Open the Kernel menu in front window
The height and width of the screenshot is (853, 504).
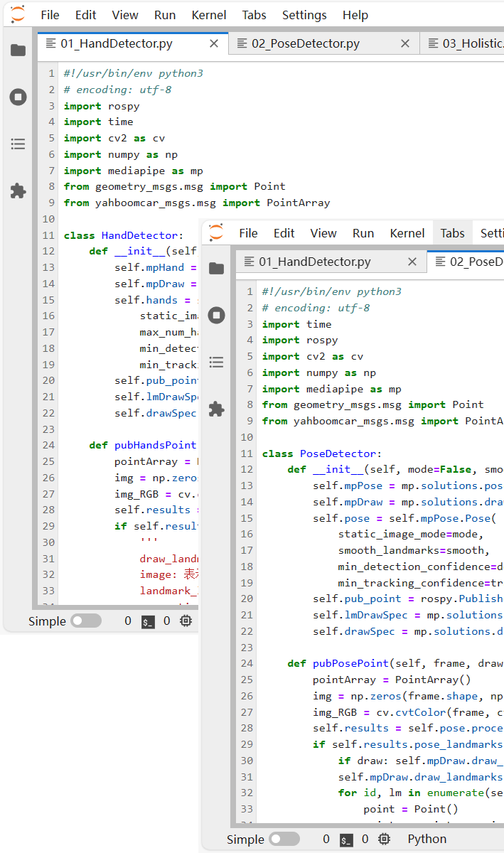pyautogui.click(x=407, y=233)
